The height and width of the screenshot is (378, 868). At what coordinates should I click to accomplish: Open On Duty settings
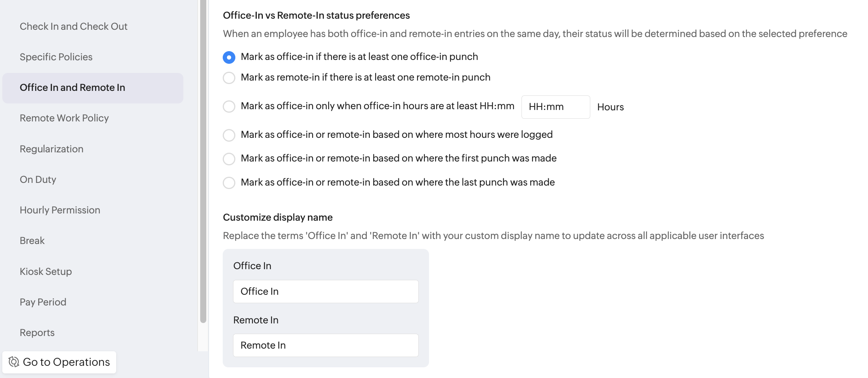38,179
